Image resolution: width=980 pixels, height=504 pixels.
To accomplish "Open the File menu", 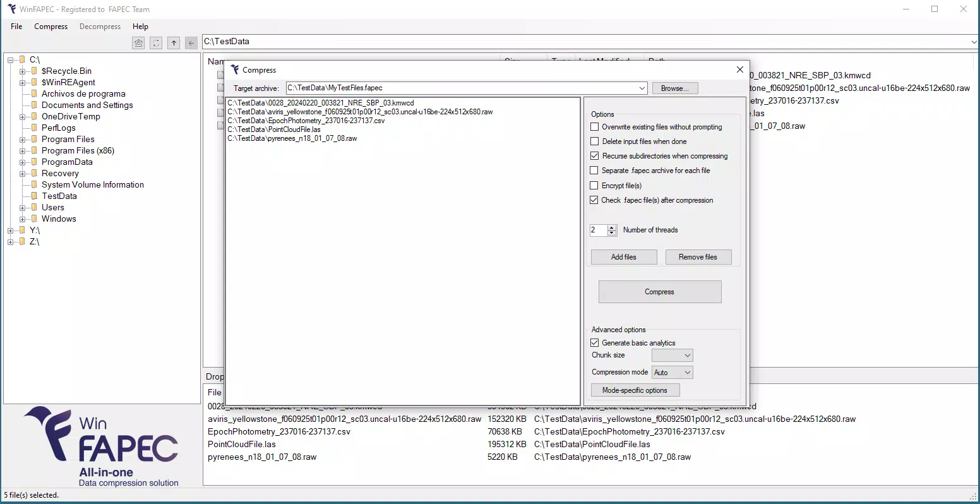I will coord(16,27).
